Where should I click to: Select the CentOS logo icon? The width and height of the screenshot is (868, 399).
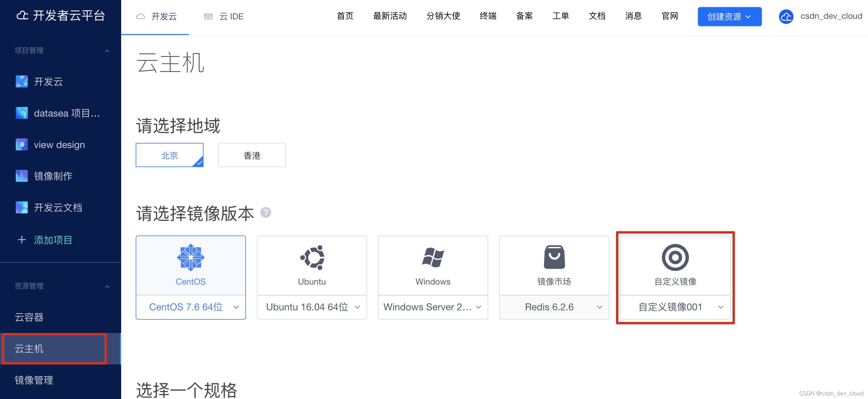coord(191,257)
